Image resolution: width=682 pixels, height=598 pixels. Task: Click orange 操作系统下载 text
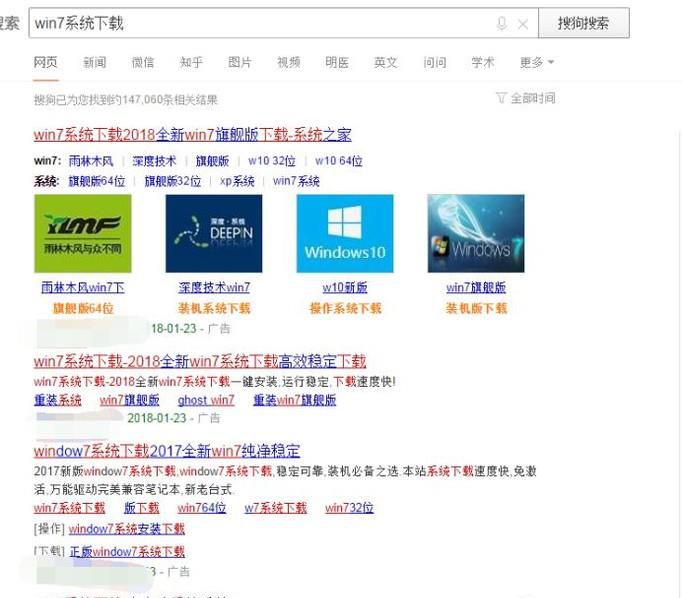[345, 309]
